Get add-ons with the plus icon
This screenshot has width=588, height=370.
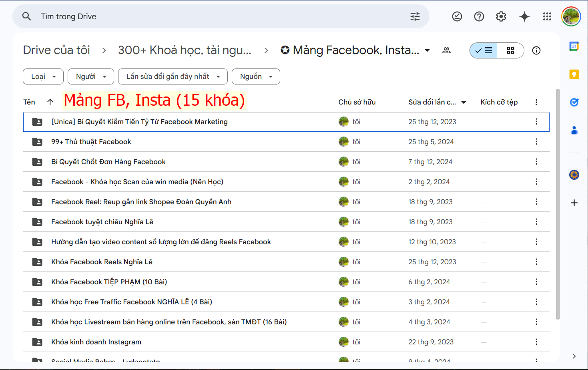point(574,203)
